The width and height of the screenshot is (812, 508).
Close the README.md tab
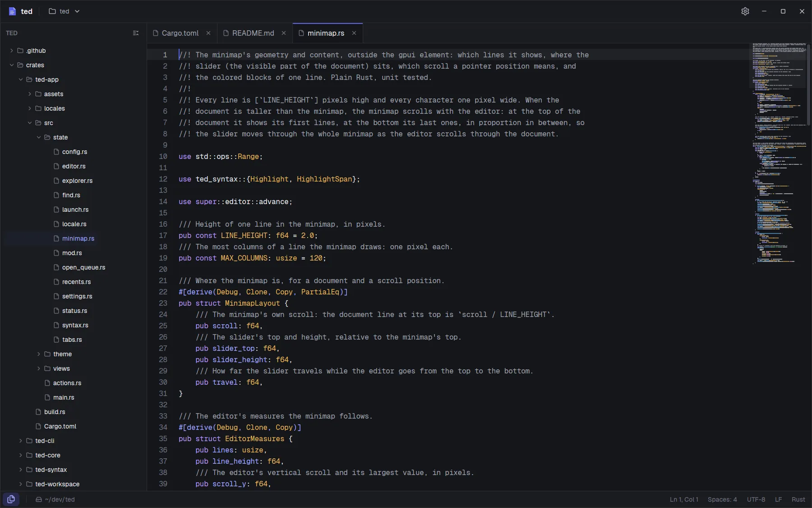[x=284, y=33]
